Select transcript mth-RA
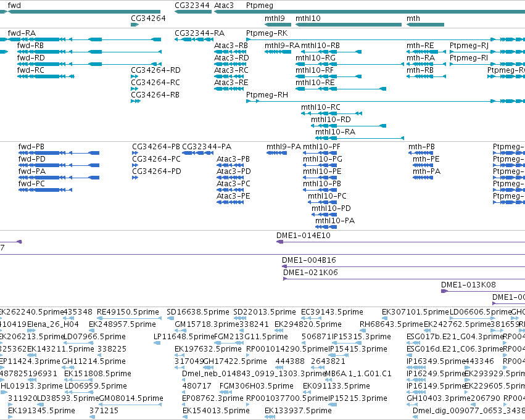The image size is (525, 420). 426,64
